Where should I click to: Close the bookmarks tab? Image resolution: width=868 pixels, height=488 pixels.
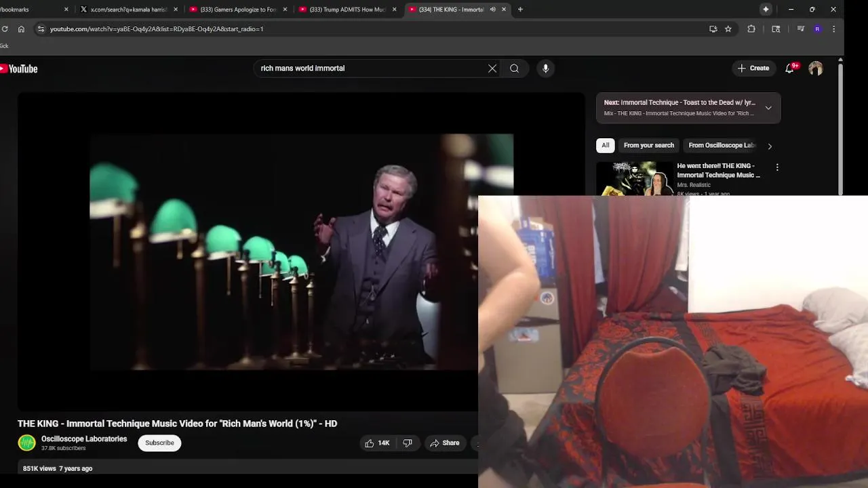[x=66, y=9]
